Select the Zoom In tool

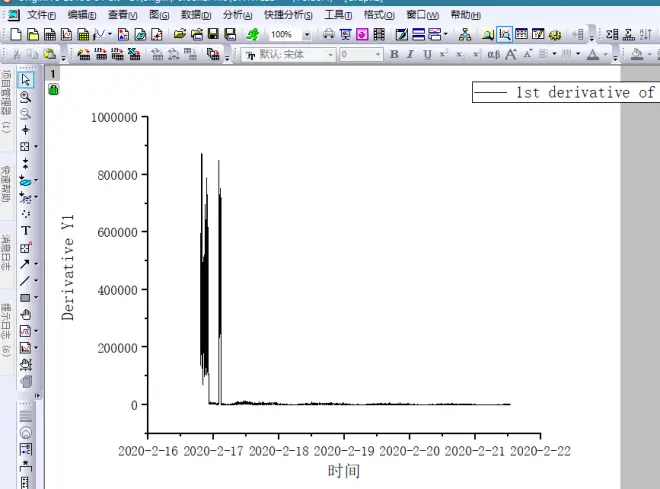pos(25,97)
